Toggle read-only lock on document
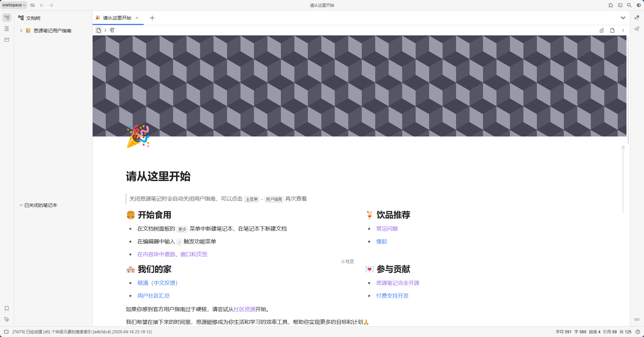The height and width of the screenshot is (337, 644). coord(602,30)
